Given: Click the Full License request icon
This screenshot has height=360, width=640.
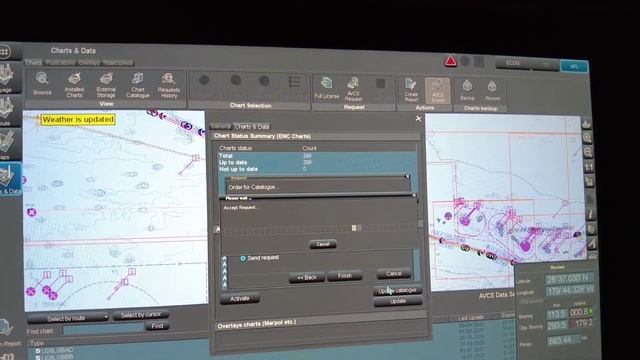Looking at the screenshot, I should (x=327, y=88).
